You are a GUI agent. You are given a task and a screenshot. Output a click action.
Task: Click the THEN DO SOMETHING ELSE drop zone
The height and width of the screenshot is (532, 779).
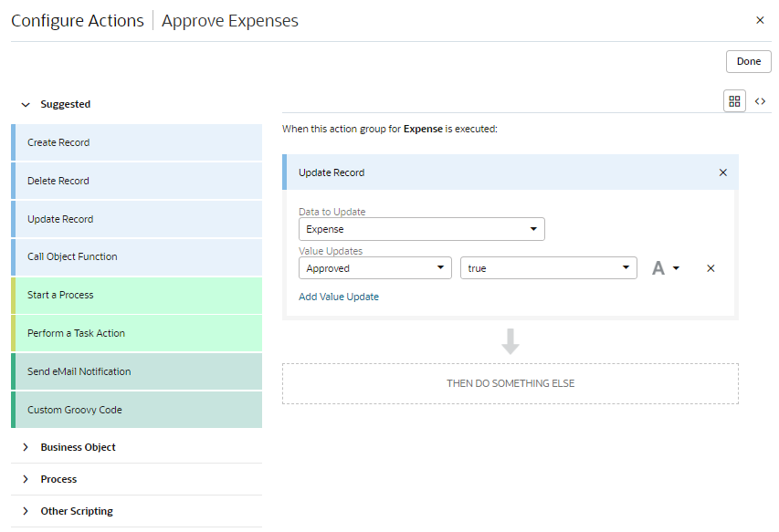point(510,383)
